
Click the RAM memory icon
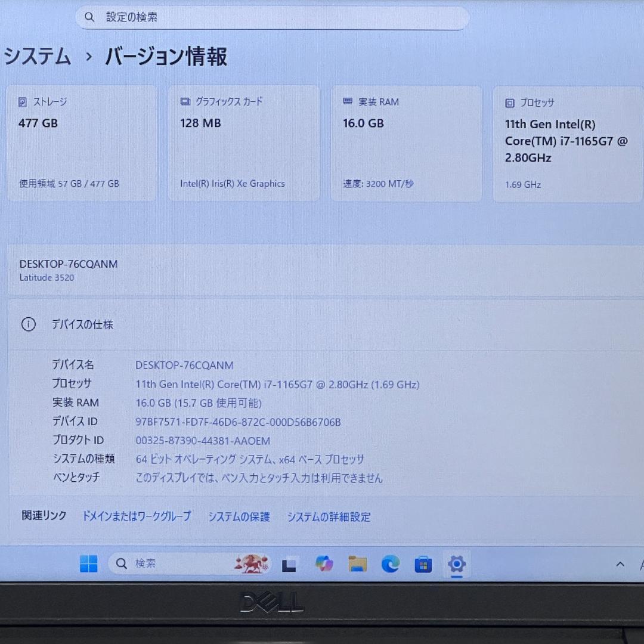(x=348, y=101)
